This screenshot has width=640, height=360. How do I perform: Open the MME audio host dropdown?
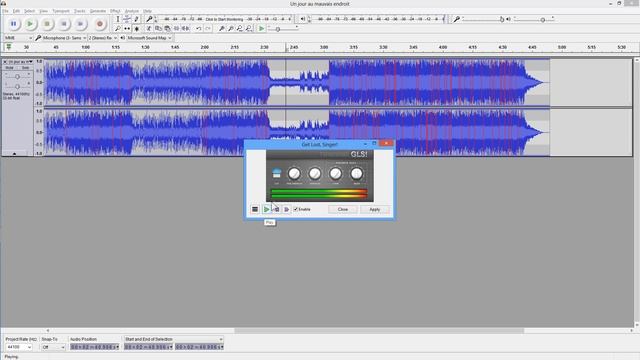(x=18, y=38)
